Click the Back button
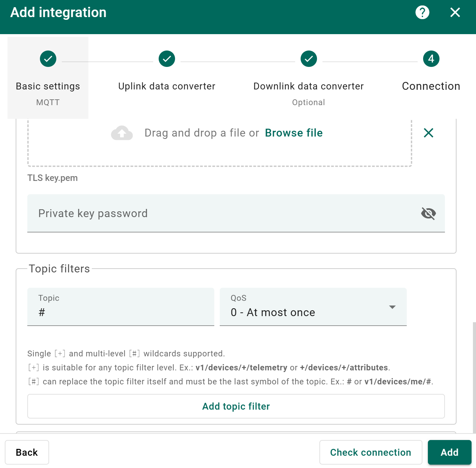The width and height of the screenshot is (476, 468). click(27, 452)
